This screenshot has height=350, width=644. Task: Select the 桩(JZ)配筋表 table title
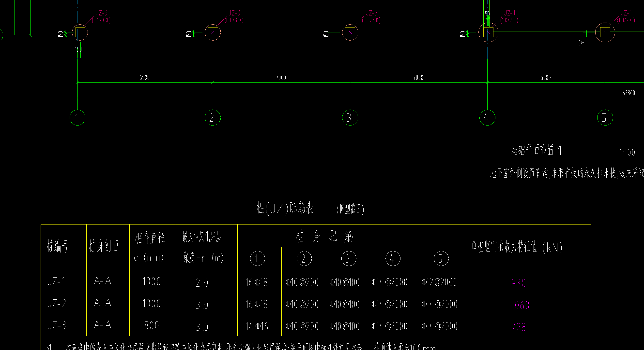pos(285,208)
